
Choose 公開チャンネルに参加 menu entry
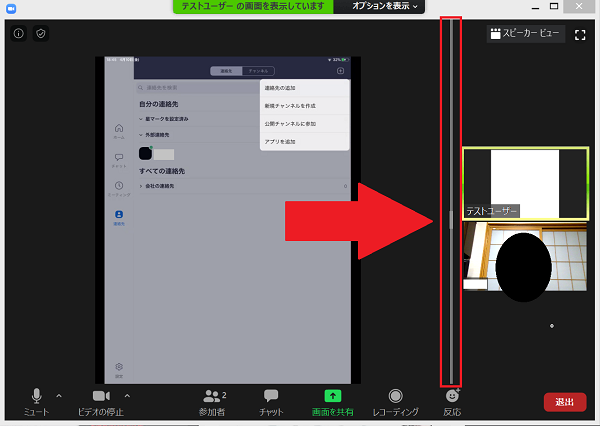(305, 124)
